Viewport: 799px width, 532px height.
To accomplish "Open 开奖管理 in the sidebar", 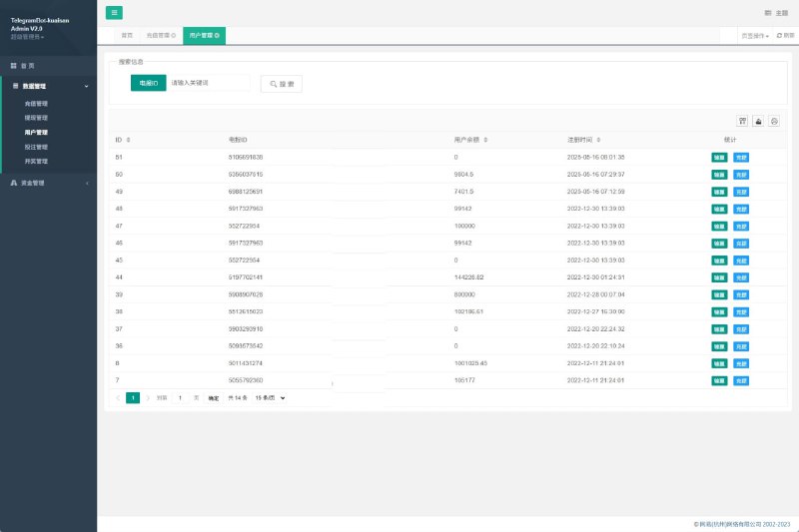I will click(x=36, y=161).
